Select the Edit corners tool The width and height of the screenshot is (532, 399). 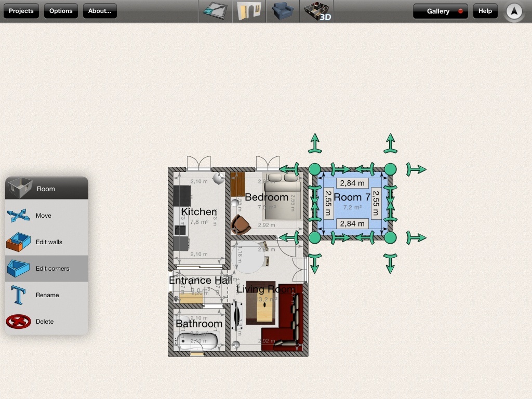click(53, 269)
